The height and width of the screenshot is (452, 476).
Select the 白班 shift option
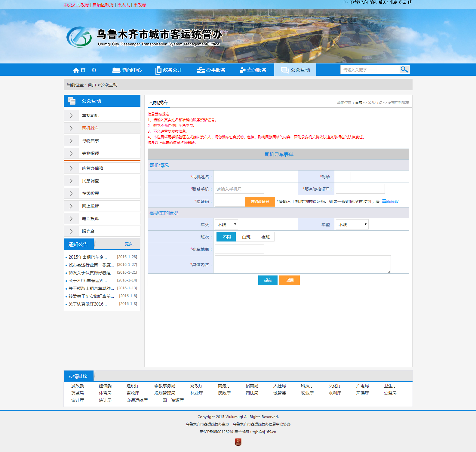[x=246, y=237]
